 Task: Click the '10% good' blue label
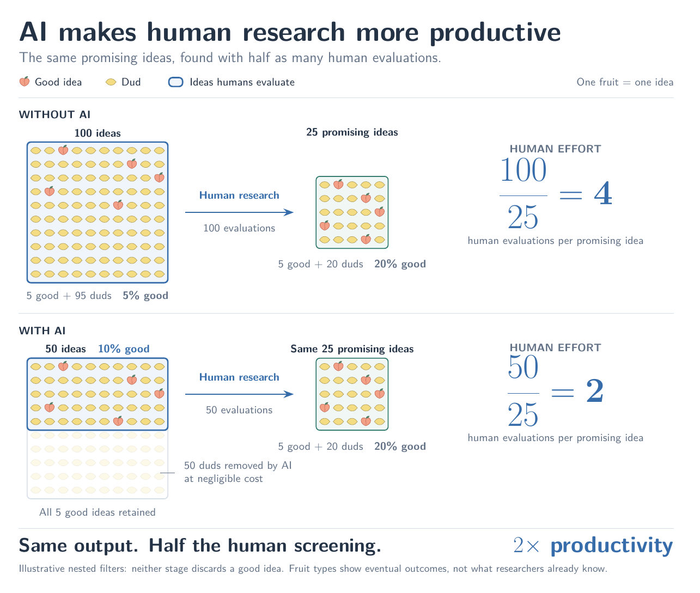[124, 349]
